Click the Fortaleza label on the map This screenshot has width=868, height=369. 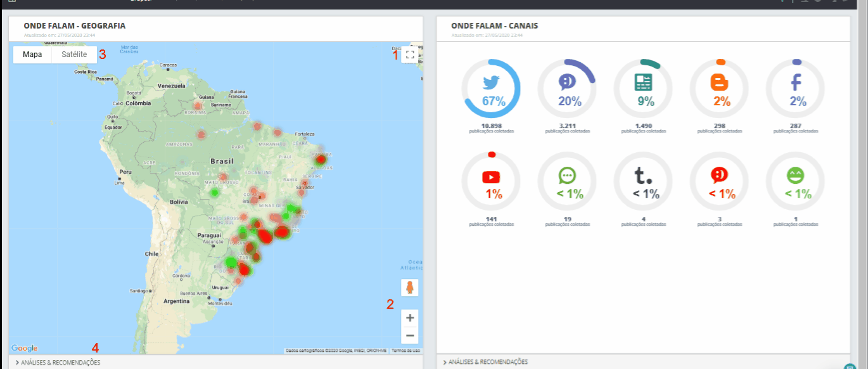tap(304, 134)
